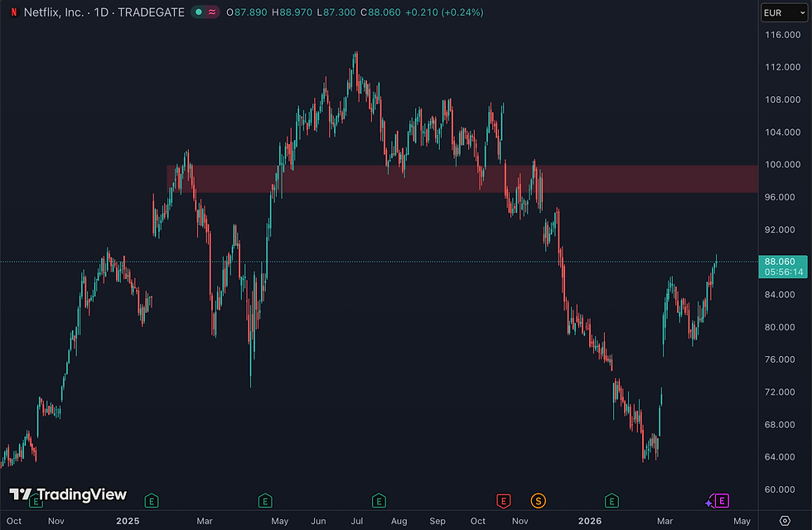Viewport: 812px width, 530px height.
Task: Click the Aug label on the time axis
Action: coord(399,521)
